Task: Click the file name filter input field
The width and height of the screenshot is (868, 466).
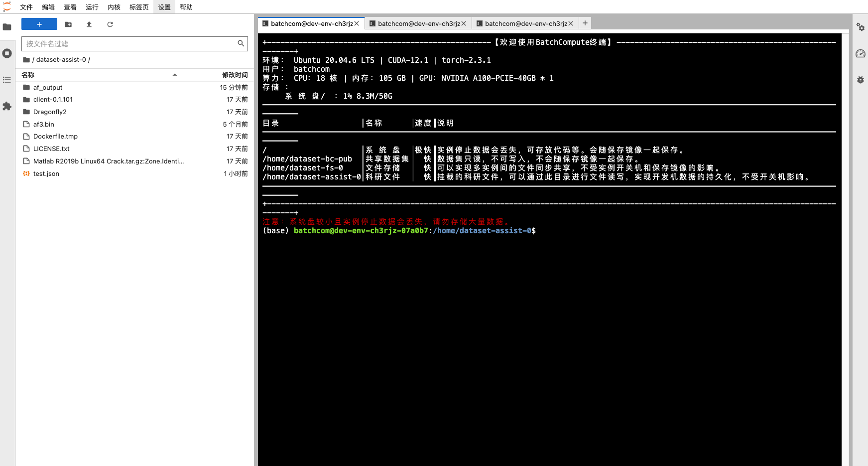Action: point(130,44)
